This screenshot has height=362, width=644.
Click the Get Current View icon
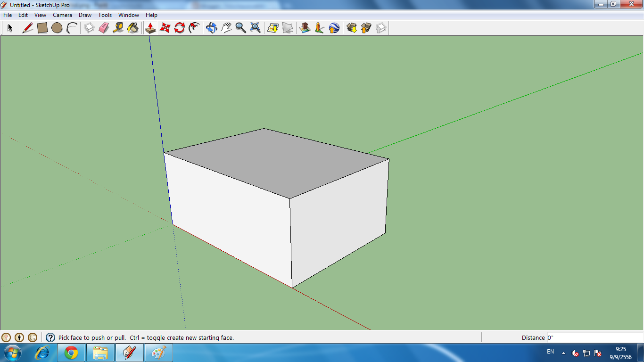coord(273,28)
